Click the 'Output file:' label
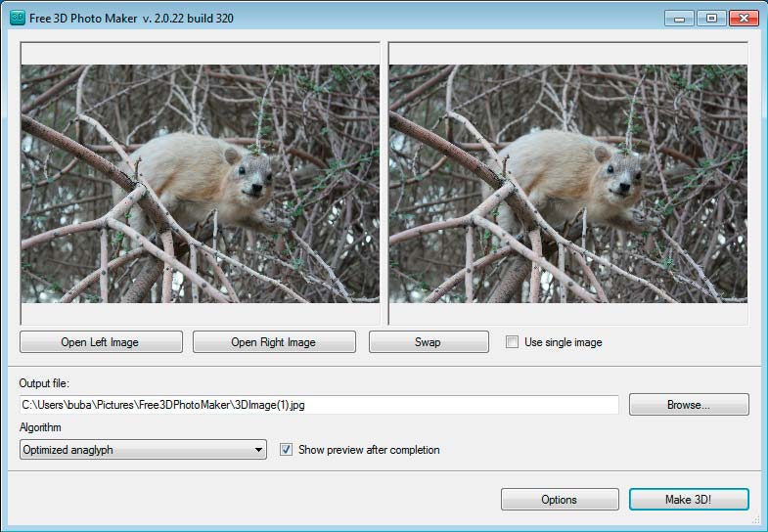This screenshot has height=532, width=768. click(x=44, y=383)
